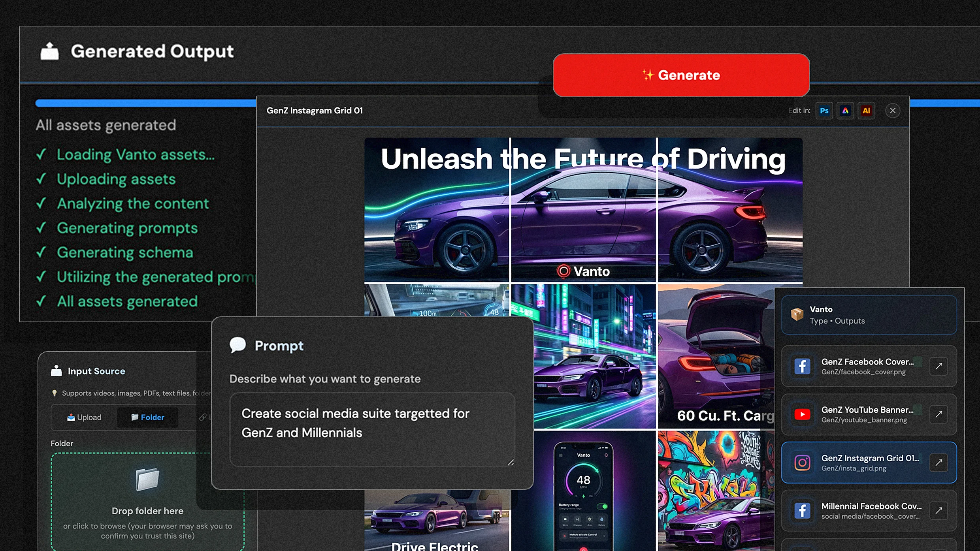The width and height of the screenshot is (980, 551).
Task: Open the asset in Adobe Express
Action: point(845,111)
